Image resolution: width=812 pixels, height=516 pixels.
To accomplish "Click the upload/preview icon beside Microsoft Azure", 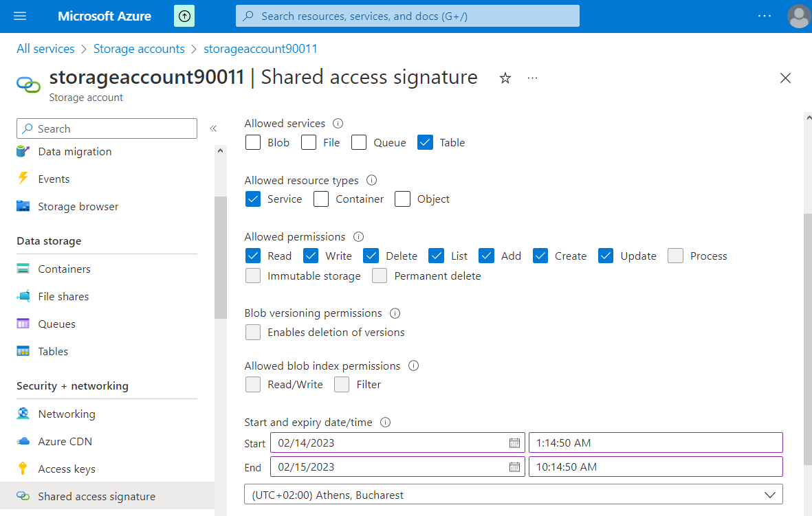I will (x=184, y=16).
